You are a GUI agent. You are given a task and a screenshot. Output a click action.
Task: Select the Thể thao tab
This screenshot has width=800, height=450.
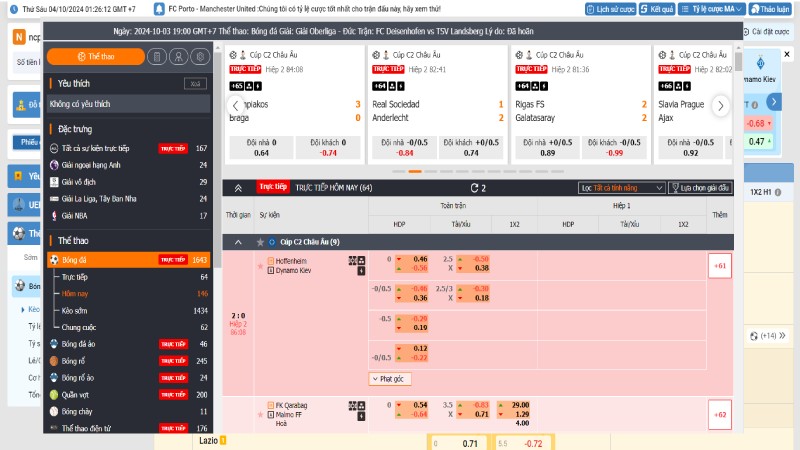click(96, 57)
